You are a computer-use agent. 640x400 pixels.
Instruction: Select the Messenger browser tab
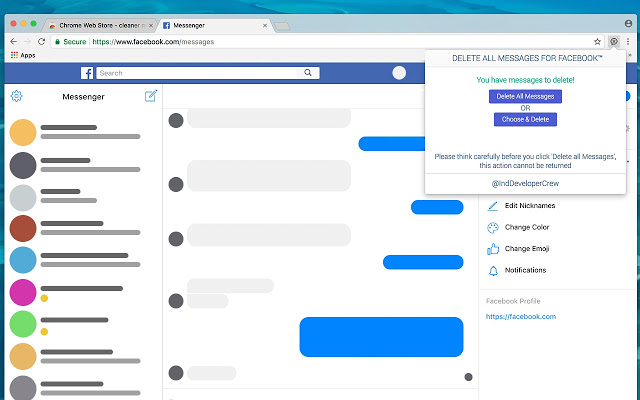[x=210, y=22]
